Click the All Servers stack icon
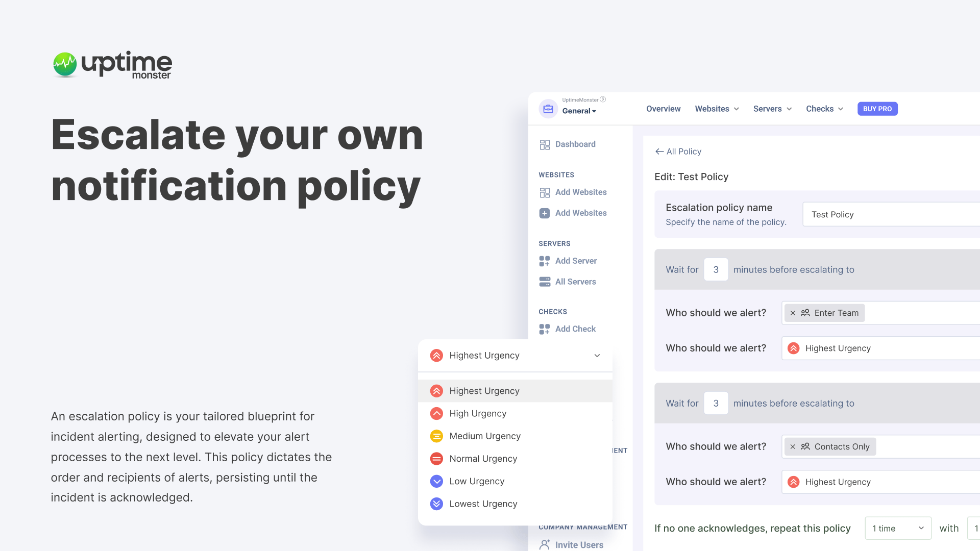The image size is (980, 551). point(545,282)
